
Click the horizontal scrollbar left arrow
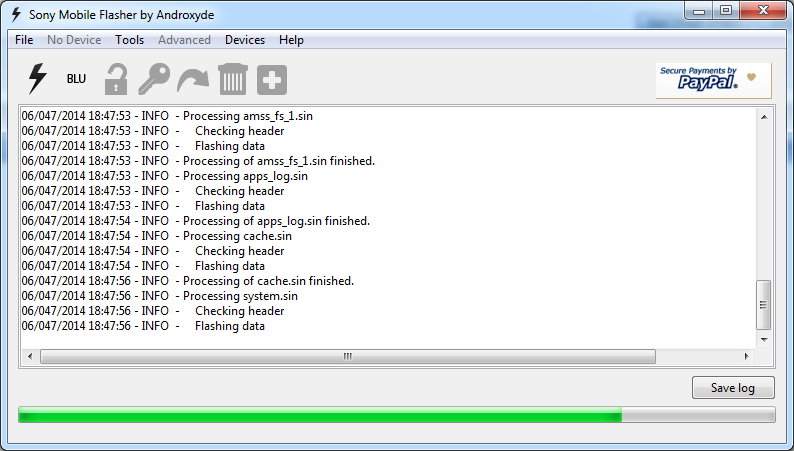point(30,356)
